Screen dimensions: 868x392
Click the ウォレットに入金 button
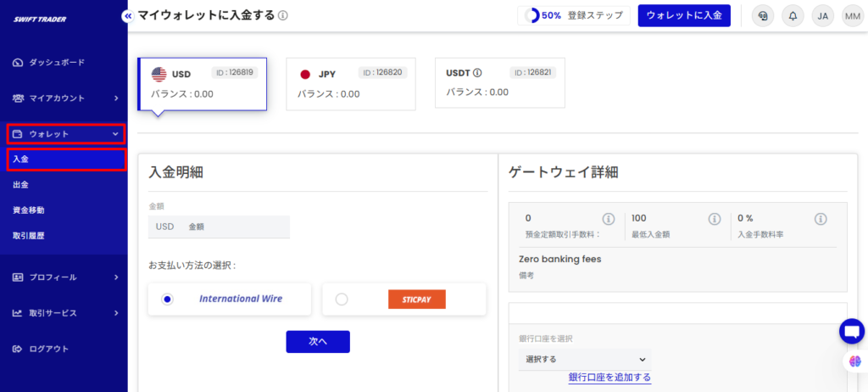(x=684, y=15)
